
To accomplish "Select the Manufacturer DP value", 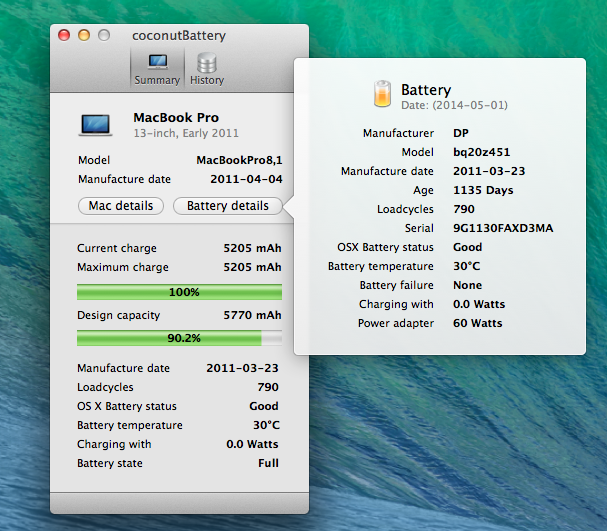I will click(x=461, y=133).
